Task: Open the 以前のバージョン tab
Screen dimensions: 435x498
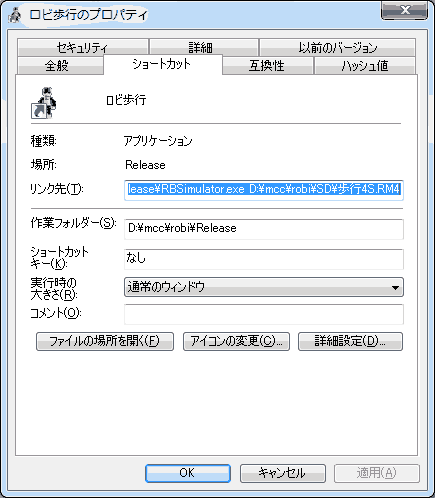Action: pyautogui.click(x=337, y=47)
